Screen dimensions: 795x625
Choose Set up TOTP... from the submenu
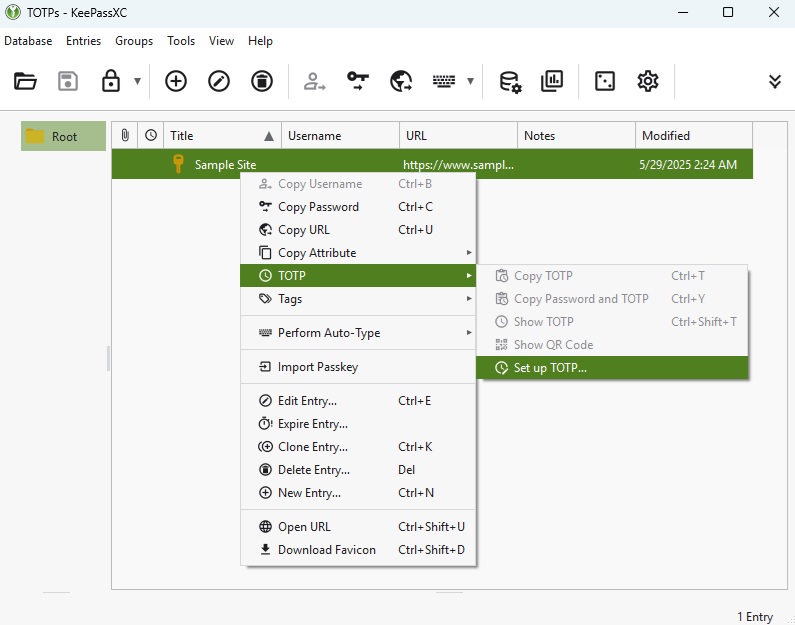point(550,368)
